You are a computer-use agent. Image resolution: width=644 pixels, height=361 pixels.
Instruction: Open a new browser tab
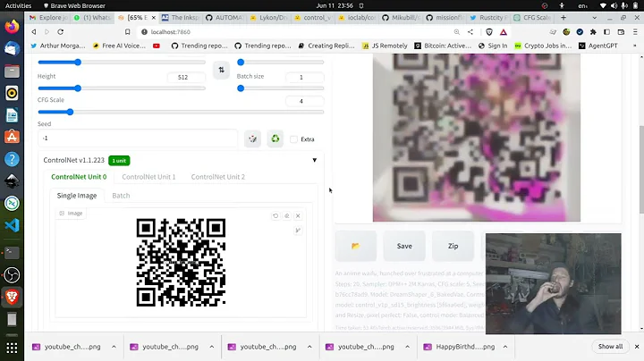(563, 18)
